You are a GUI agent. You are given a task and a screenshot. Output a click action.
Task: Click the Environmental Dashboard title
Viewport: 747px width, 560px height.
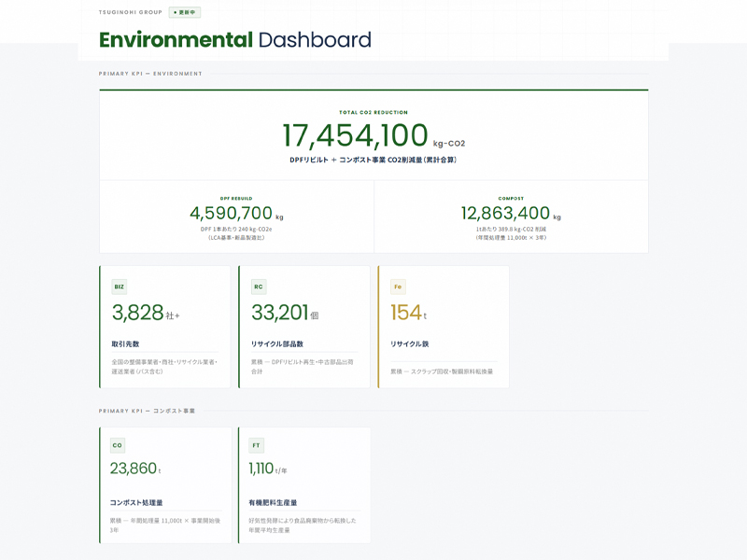coord(235,40)
